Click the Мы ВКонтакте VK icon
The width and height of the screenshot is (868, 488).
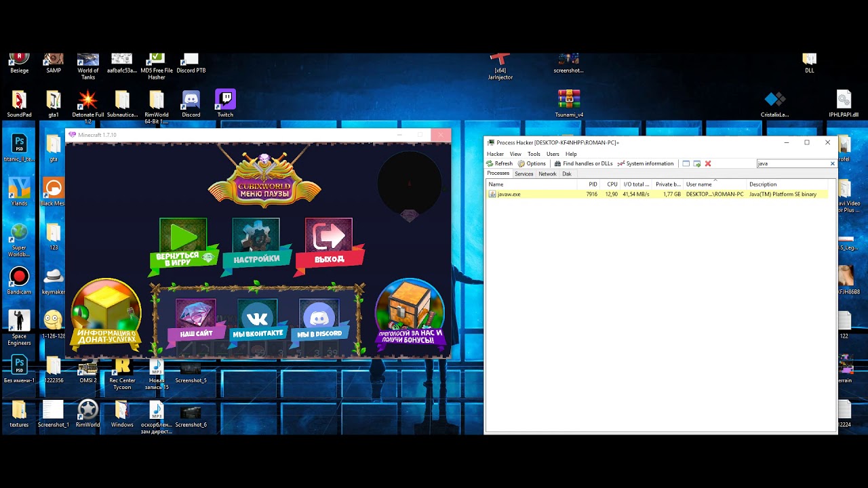tap(257, 319)
